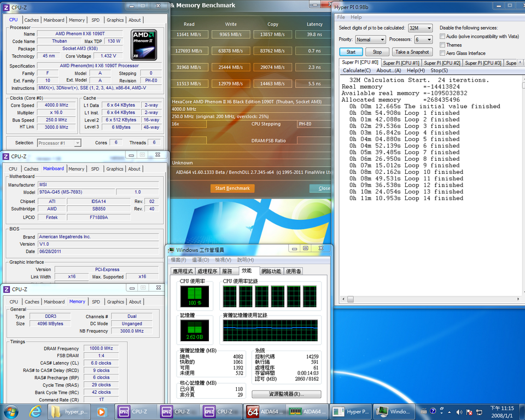The width and height of the screenshot is (525, 420).
Task: Open About tab in Memory CPU-Z window
Action: click(x=135, y=302)
